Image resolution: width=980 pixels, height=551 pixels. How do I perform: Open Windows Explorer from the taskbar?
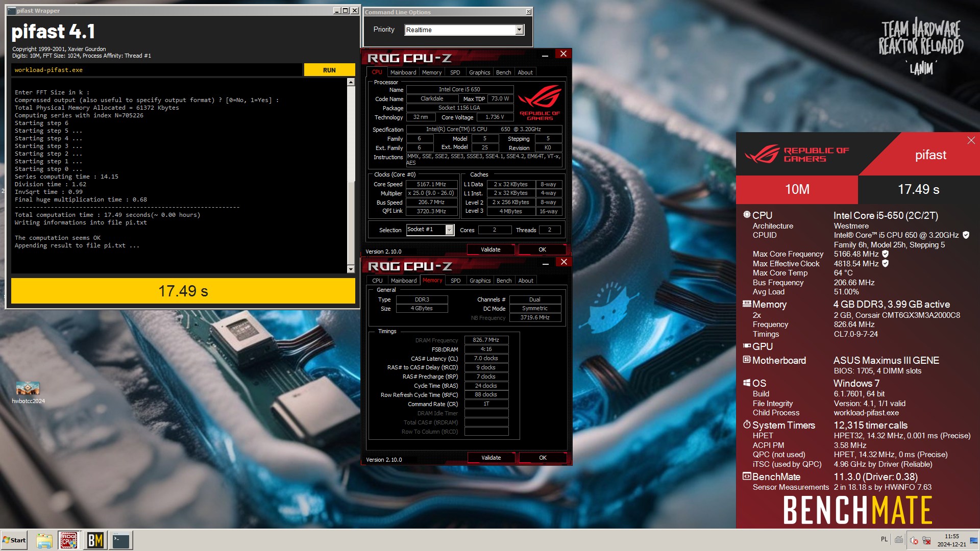(44, 540)
